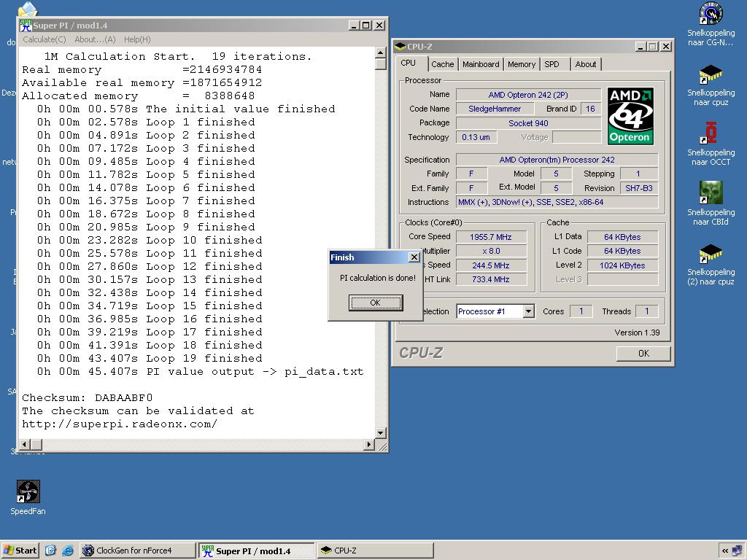
Task: Select CPU-Z taskbar button
Action: (375, 551)
